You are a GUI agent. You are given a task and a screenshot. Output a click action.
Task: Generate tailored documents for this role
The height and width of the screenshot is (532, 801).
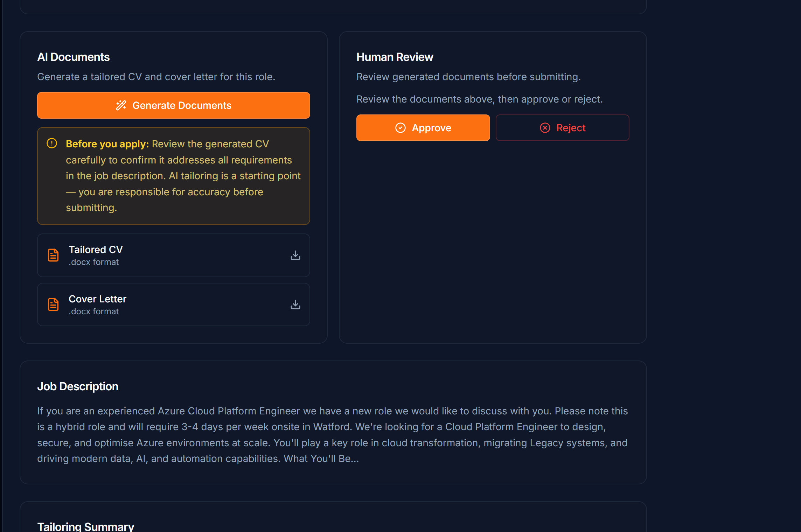pos(174,105)
